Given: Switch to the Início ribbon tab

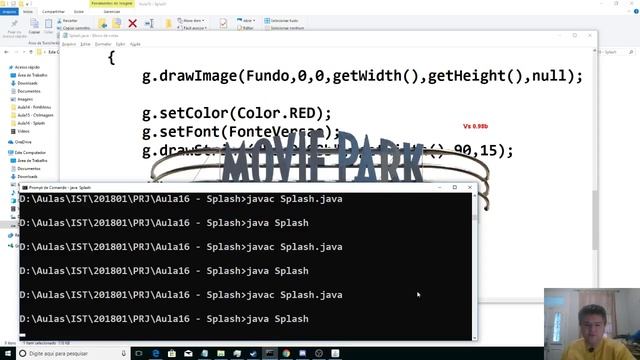Looking at the screenshot, I should point(28,12).
